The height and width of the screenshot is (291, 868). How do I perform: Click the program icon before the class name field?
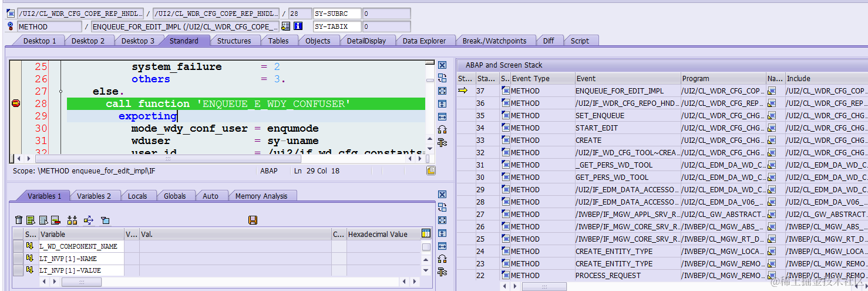[10, 14]
